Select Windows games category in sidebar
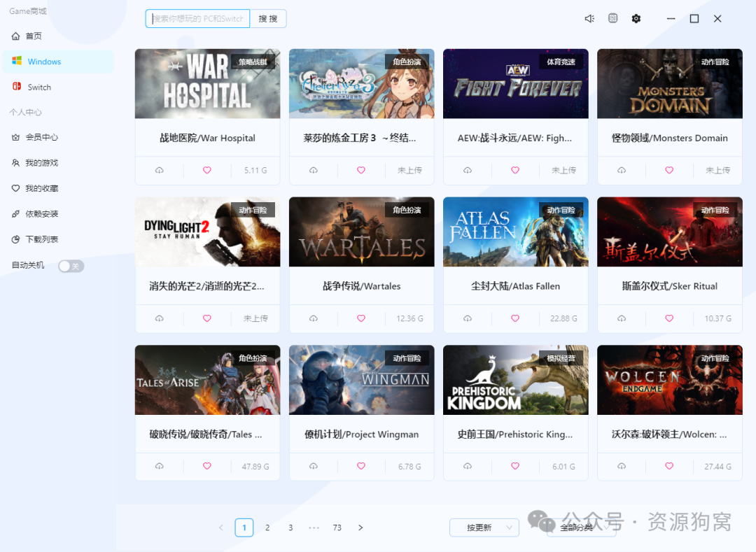 coord(58,62)
